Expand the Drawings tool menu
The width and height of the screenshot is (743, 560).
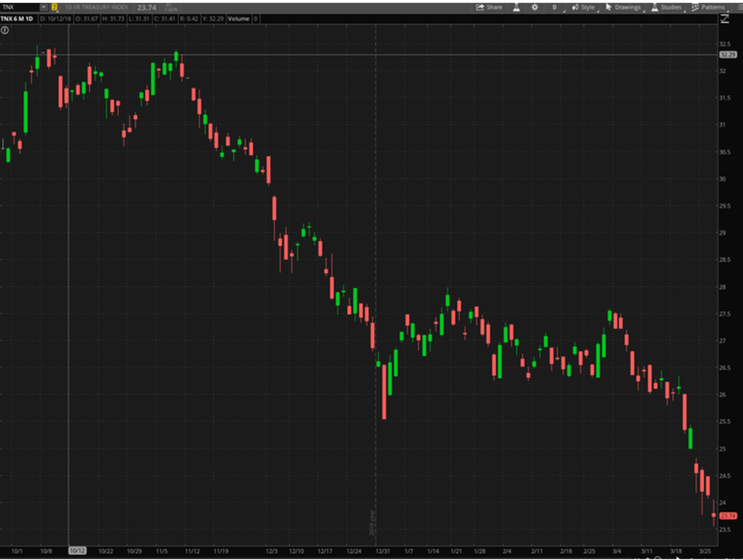pyautogui.click(x=623, y=7)
